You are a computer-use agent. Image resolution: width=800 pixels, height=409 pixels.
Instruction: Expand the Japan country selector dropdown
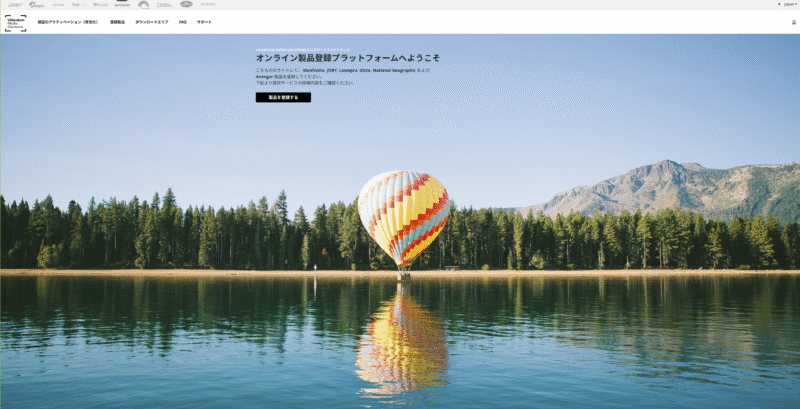(790, 4)
